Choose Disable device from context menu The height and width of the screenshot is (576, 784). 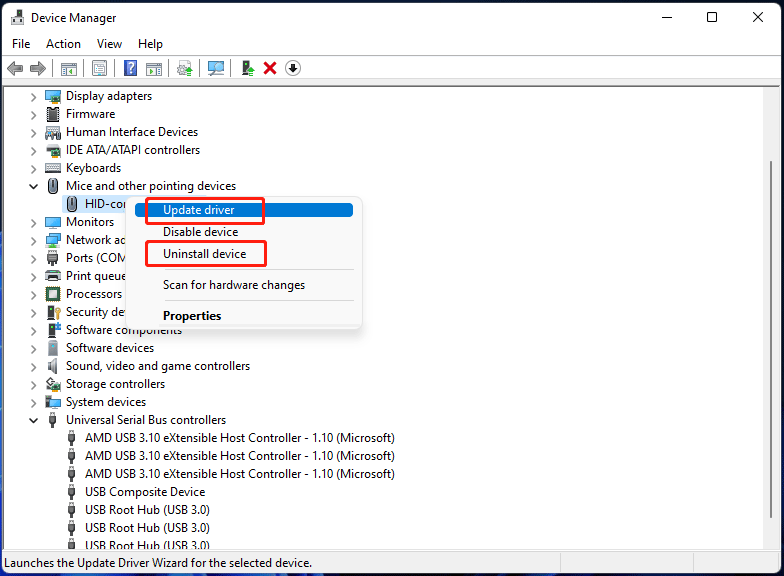(x=244, y=232)
